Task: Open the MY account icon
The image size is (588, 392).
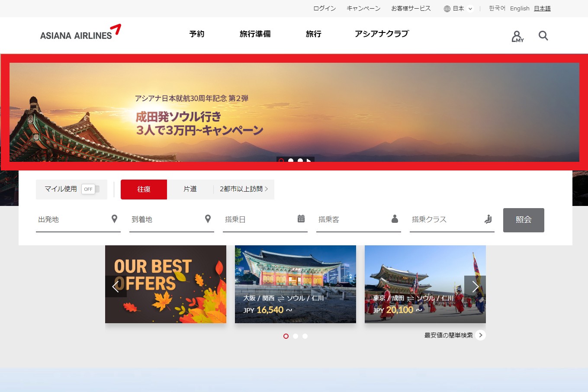Action: (517, 36)
